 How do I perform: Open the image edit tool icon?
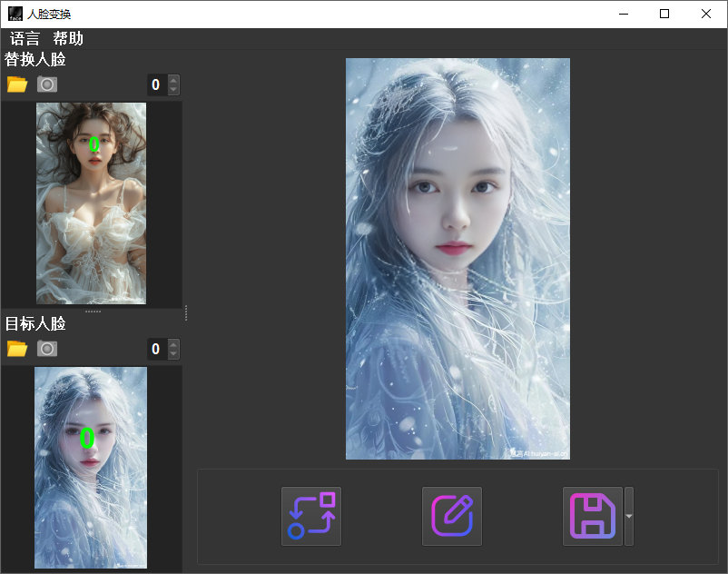pyautogui.click(x=451, y=515)
